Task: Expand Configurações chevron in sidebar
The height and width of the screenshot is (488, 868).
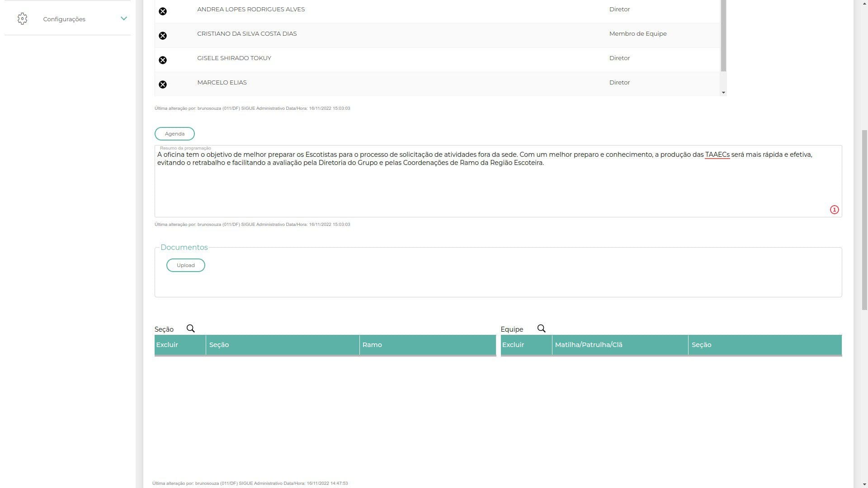Action: click(123, 19)
